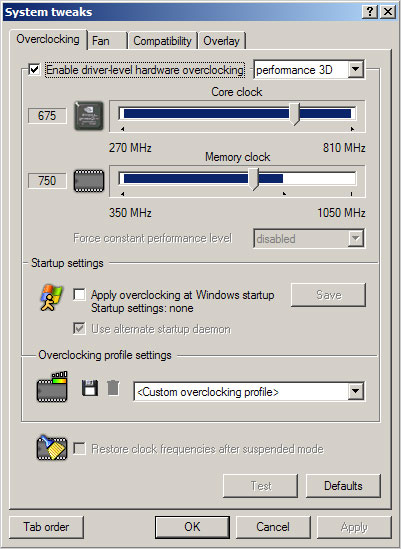
Task: Click the Defaults button
Action: click(343, 486)
